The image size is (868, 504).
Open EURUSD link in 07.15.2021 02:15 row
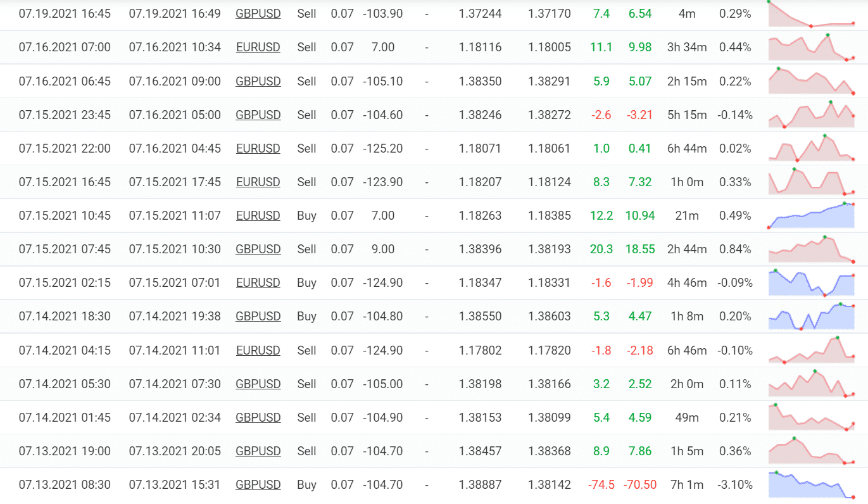coord(258,282)
